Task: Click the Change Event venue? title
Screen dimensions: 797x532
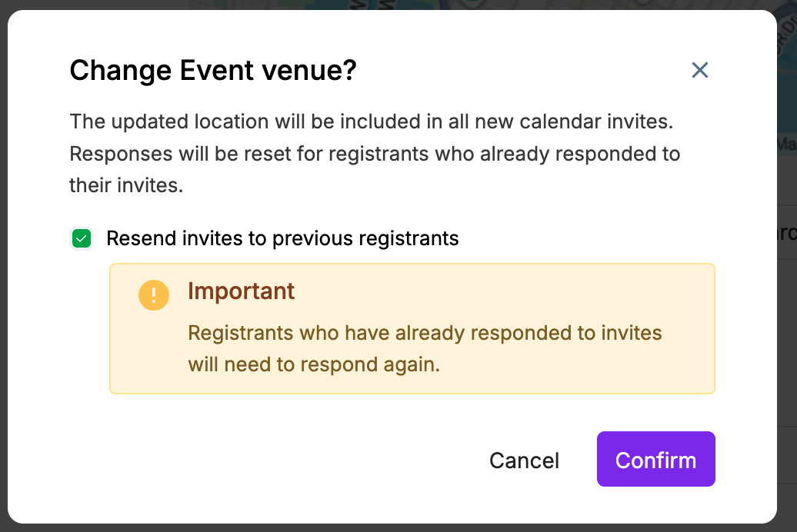Action: click(x=213, y=71)
